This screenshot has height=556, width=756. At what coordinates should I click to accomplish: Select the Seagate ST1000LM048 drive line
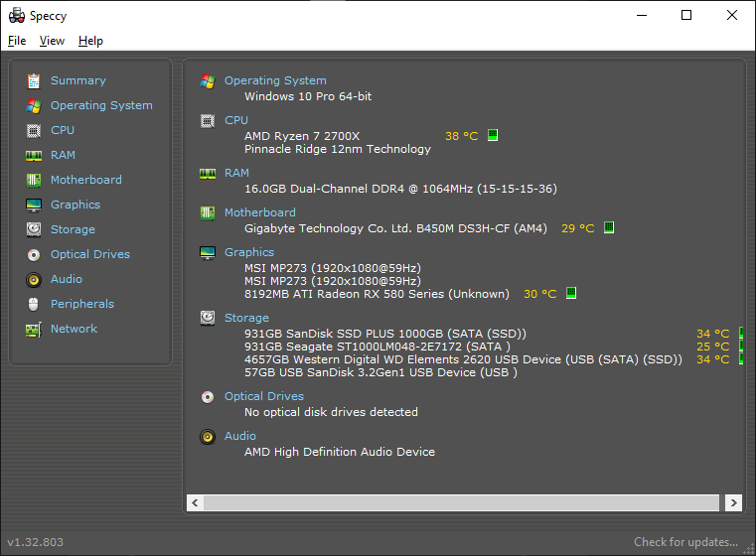pos(378,347)
